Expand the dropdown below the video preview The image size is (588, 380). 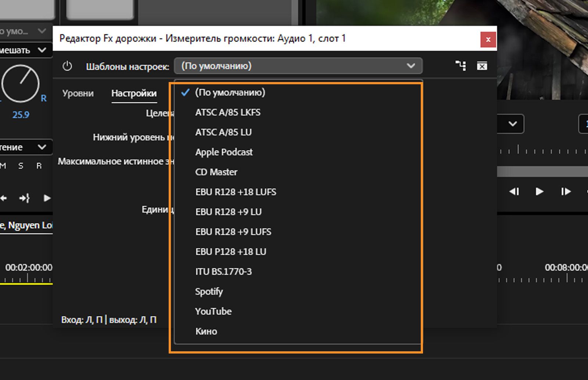tap(512, 124)
